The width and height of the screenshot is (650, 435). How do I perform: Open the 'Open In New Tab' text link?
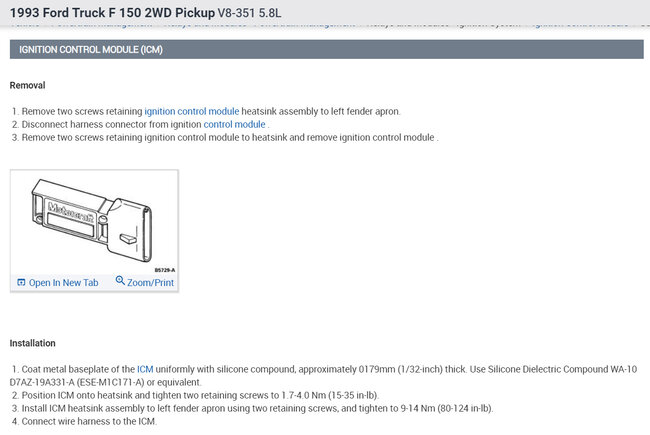click(63, 283)
